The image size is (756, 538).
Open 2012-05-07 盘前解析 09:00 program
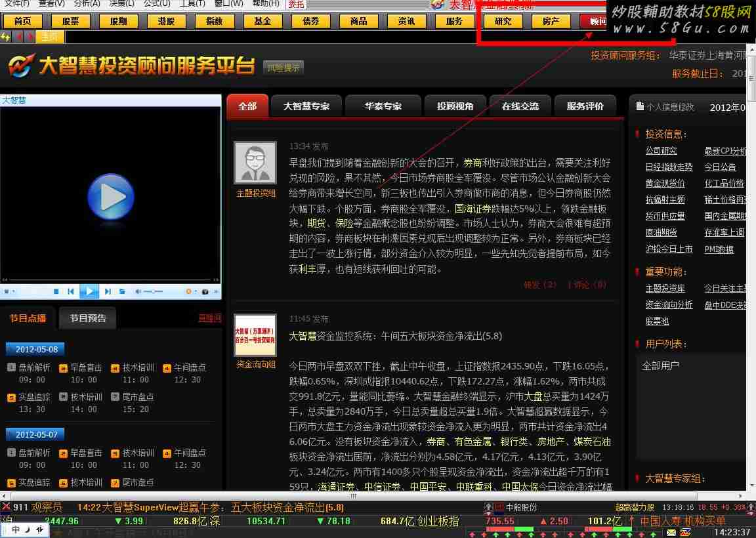click(29, 459)
